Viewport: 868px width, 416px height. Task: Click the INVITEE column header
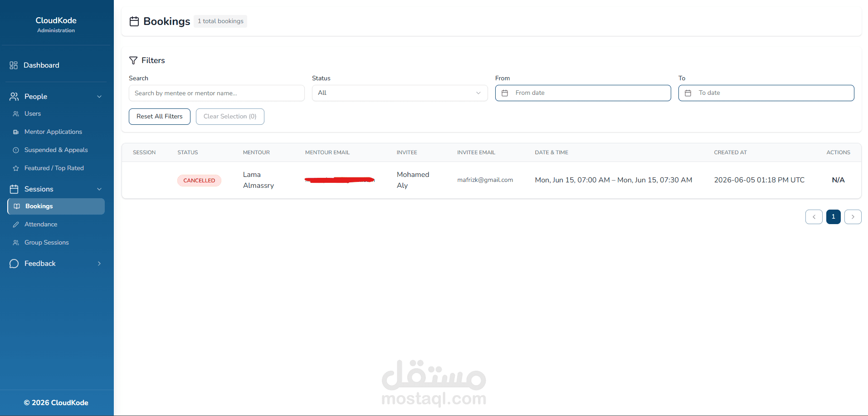coord(407,152)
